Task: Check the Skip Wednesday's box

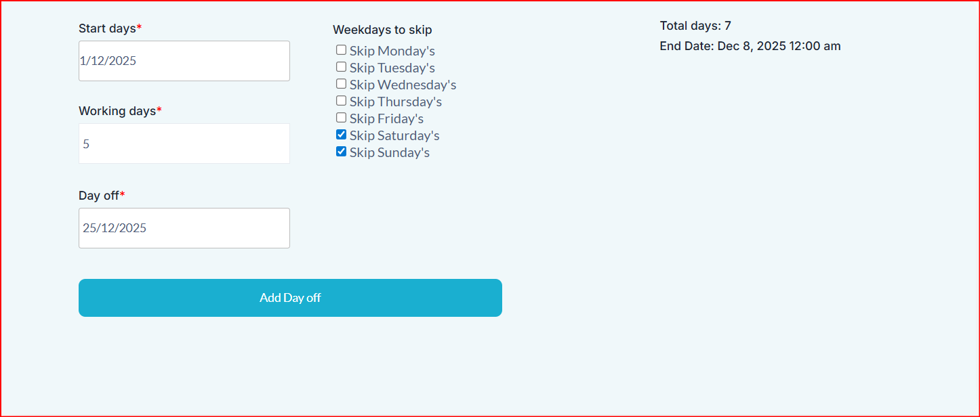Action: tap(342, 84)
